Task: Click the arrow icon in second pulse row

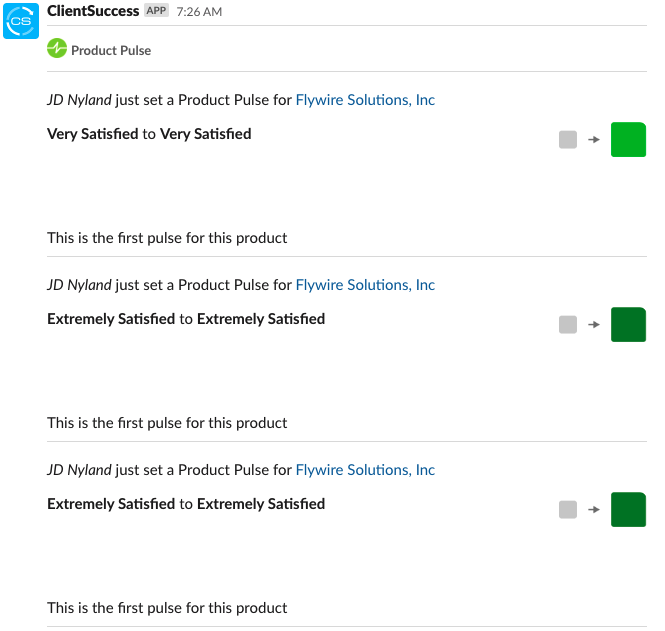Action: (594, 324)
